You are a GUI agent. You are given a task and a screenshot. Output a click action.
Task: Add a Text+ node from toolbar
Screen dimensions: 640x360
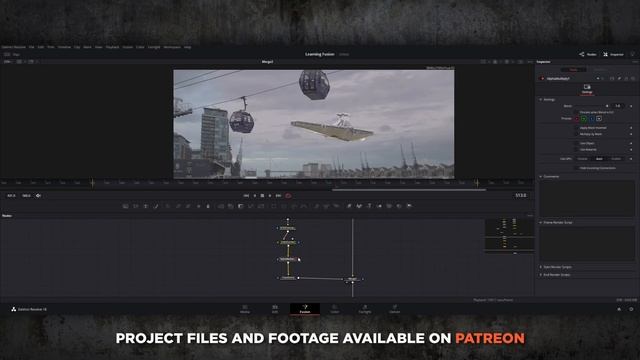[146, 206]
